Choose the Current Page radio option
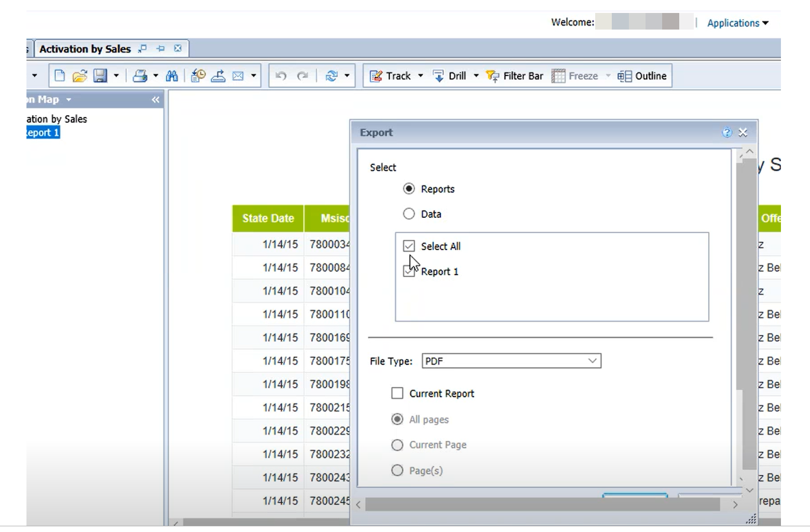Viewport: 810px width, 532px height. click(x=397, y=445)
